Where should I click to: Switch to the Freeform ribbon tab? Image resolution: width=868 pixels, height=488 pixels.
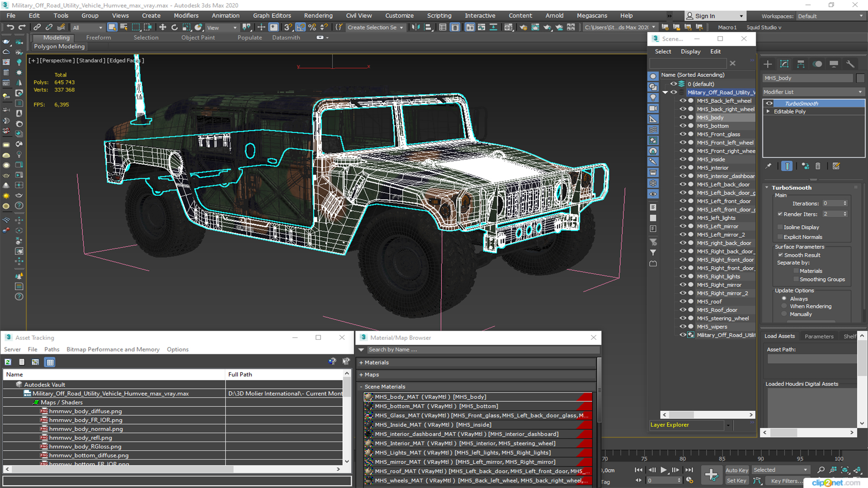[x=99, y=38]
